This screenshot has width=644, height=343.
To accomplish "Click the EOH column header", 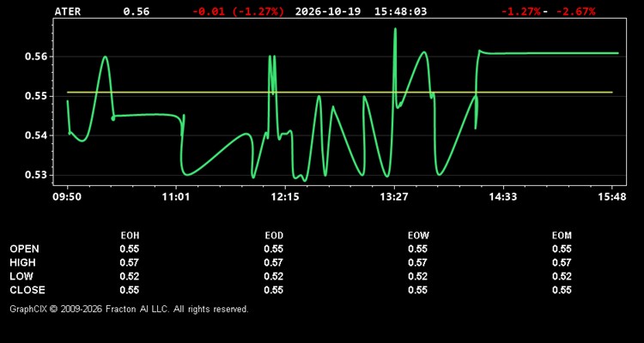I will point(130,236).
